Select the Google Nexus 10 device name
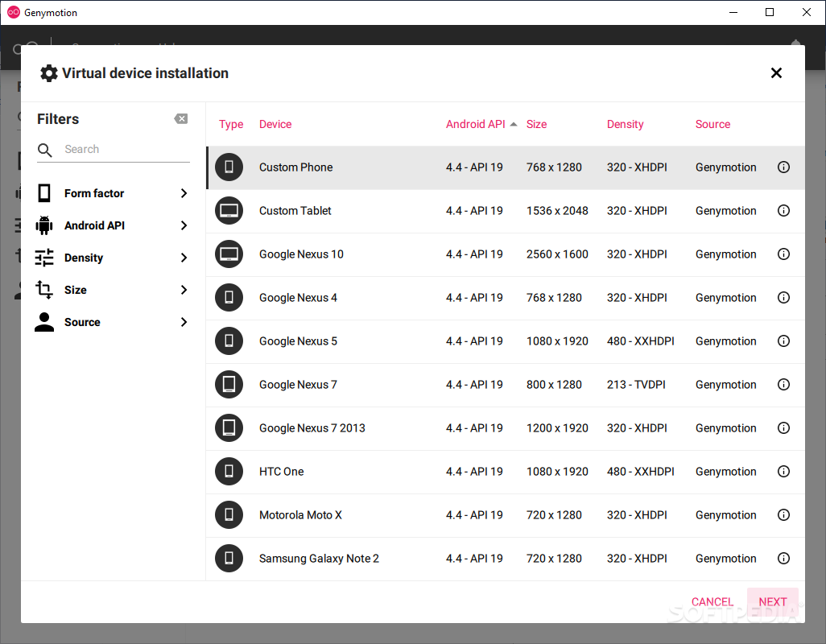The height and width of the screenshot is (644, 826). pos(301,254)
